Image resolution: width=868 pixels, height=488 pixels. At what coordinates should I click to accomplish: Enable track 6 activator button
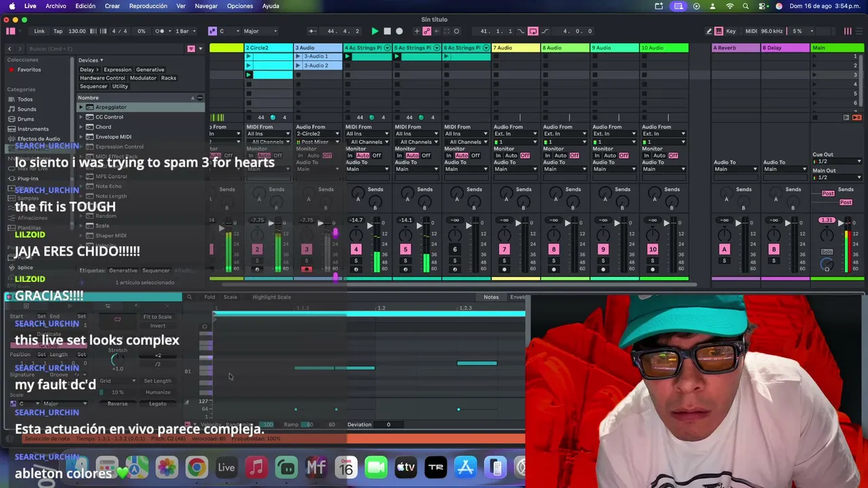pyautogui.click(x=454, y=249)
